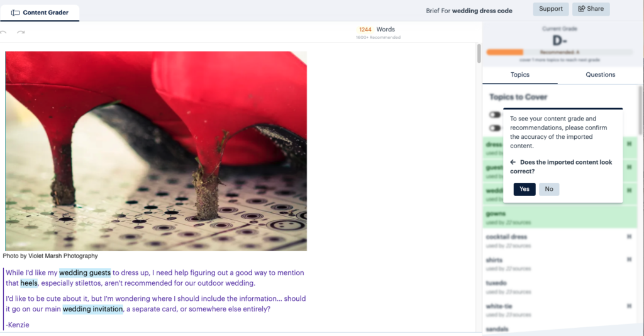The height and width of the screenshot is (336, 644).
Task: Switch to the Topics tab
Action: tap(520, 75)
